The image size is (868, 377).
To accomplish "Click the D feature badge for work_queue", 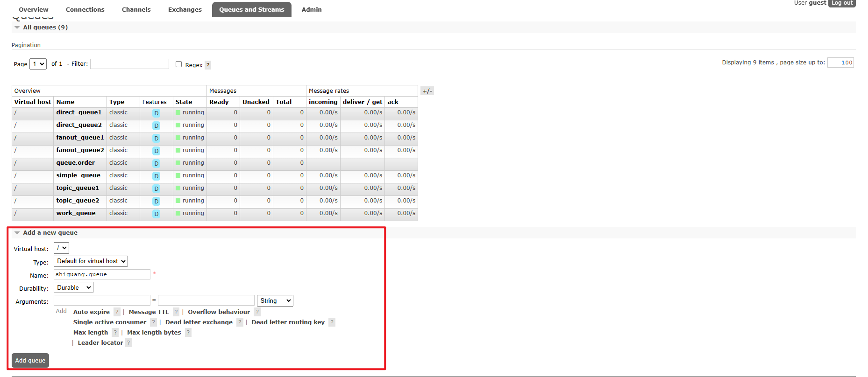I will pos(156,214).
